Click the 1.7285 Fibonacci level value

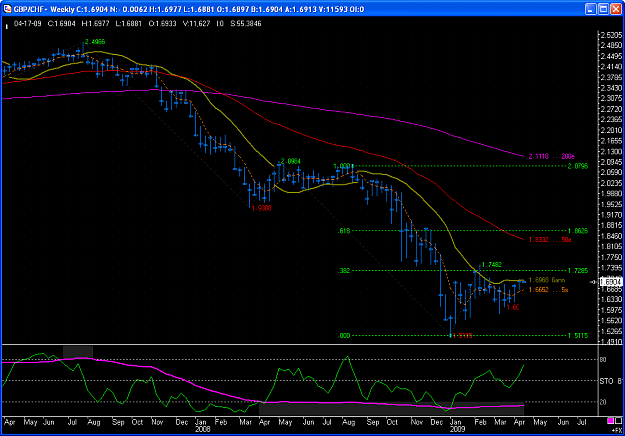[578, 271]
